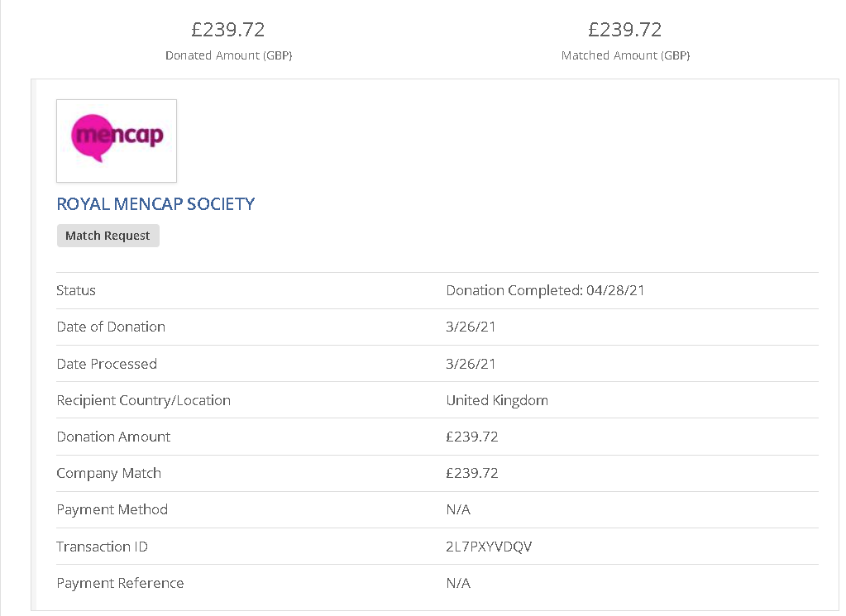Click the £239.72 total above Matched Amount
This screenshot has height=616, width=846.
pos(625,30)
